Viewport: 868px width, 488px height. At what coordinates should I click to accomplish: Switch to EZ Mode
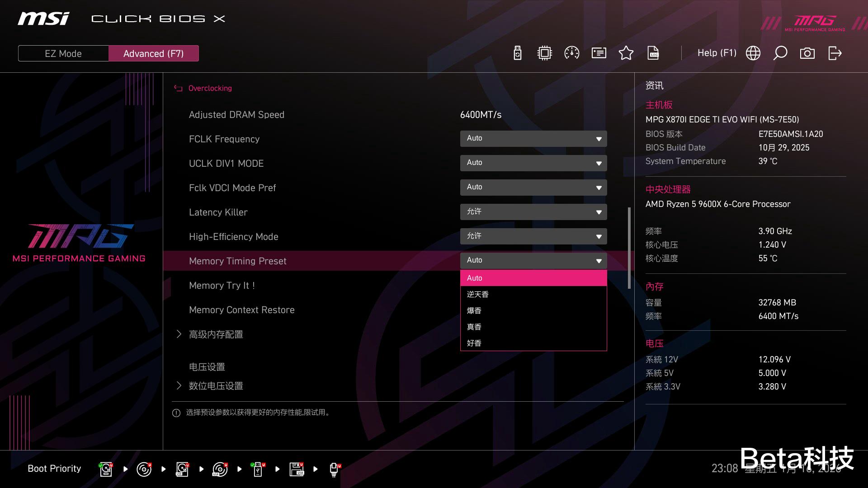pos(63,53)
